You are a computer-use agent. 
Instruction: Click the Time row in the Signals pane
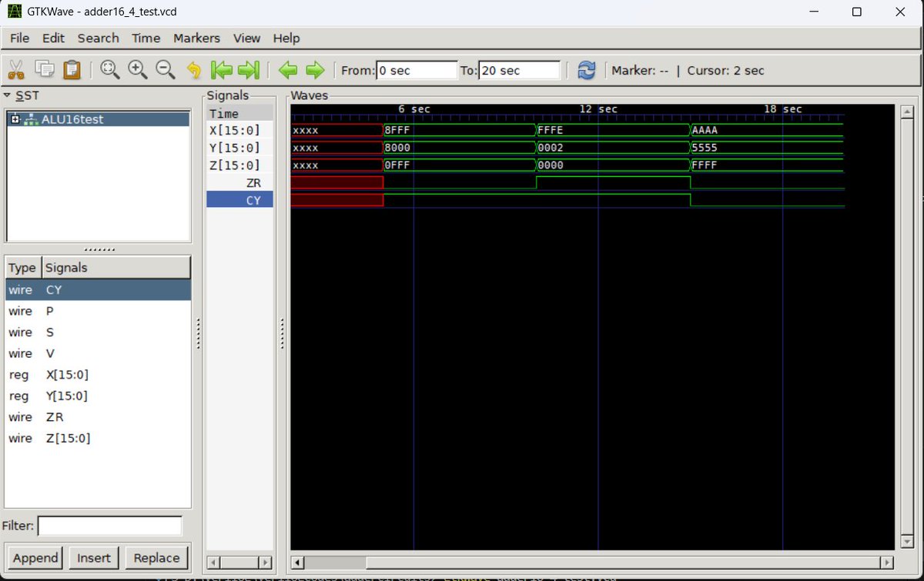239,113
